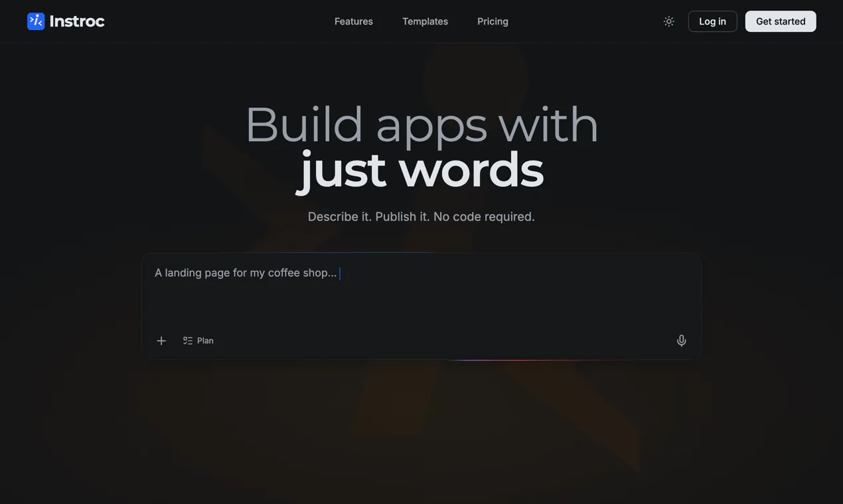This screenshot has width=843, height=504.
Task: Click the Get started button
Action: (781, 21)
